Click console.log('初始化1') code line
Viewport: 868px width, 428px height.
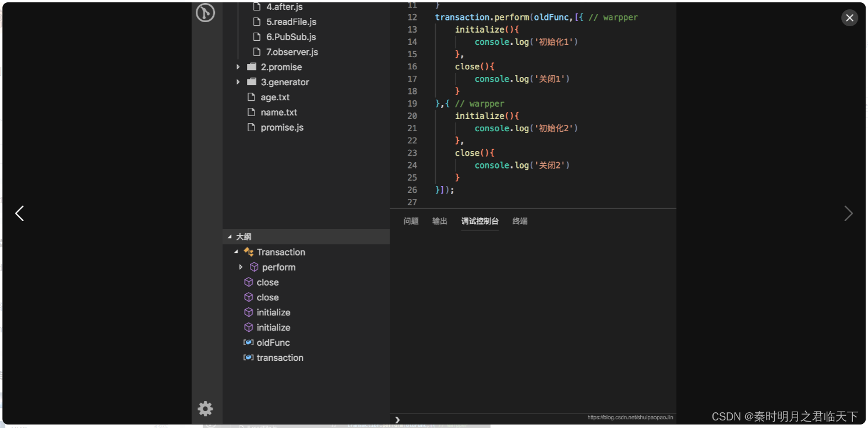coord(526,42)
